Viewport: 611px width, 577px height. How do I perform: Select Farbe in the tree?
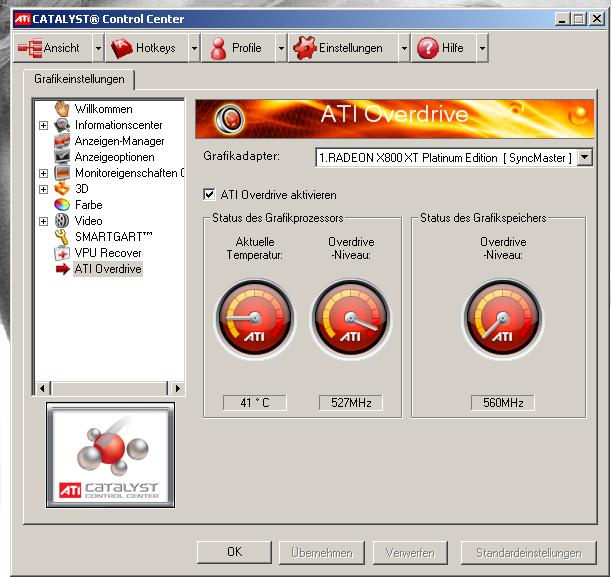(88, 205)
